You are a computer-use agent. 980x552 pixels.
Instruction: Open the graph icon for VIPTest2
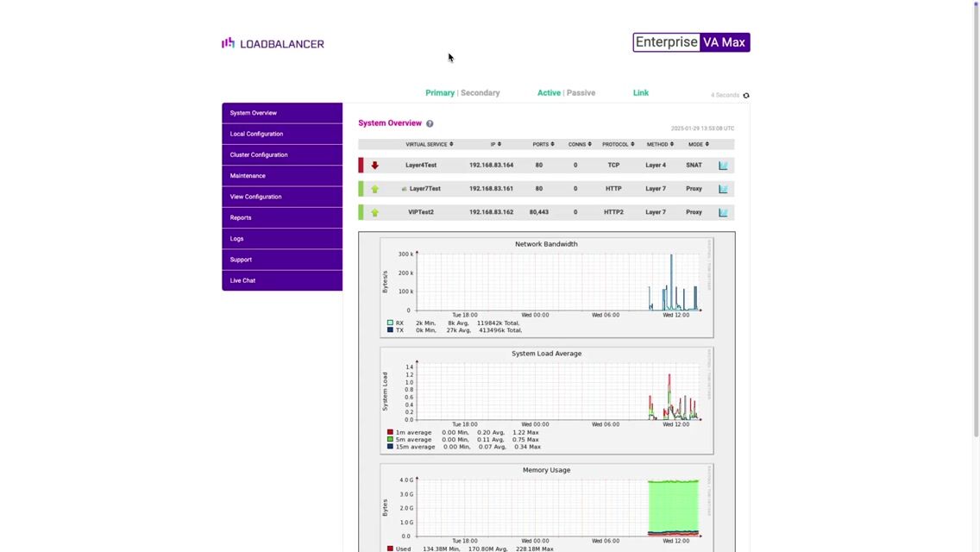(723, 212)
